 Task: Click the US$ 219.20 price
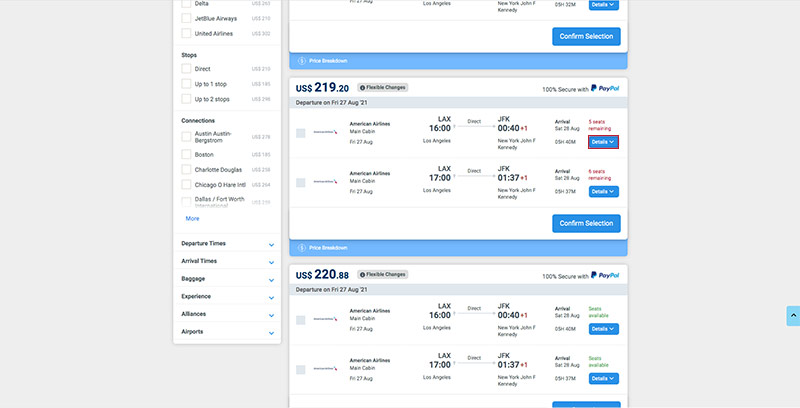coord(322,88)
